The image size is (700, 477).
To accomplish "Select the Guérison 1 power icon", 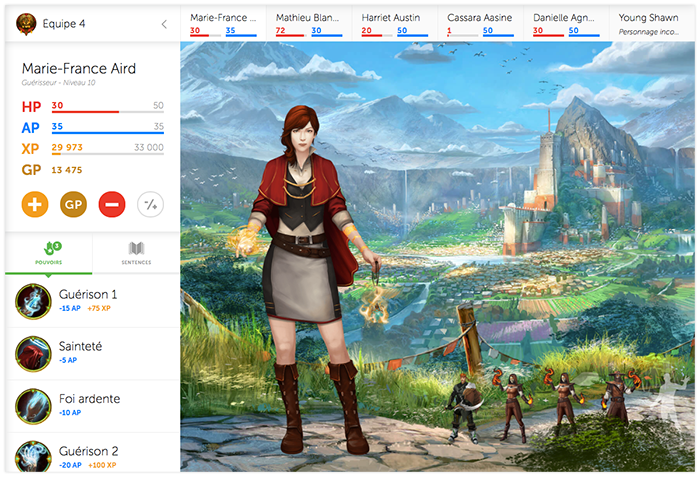I will 34,300.
